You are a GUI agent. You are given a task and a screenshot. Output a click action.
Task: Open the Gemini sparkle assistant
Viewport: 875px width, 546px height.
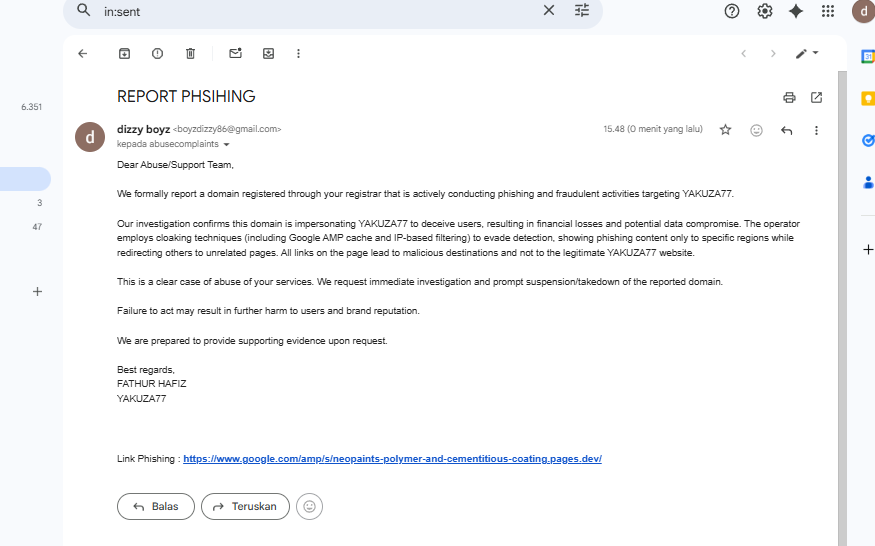(796, 11)
